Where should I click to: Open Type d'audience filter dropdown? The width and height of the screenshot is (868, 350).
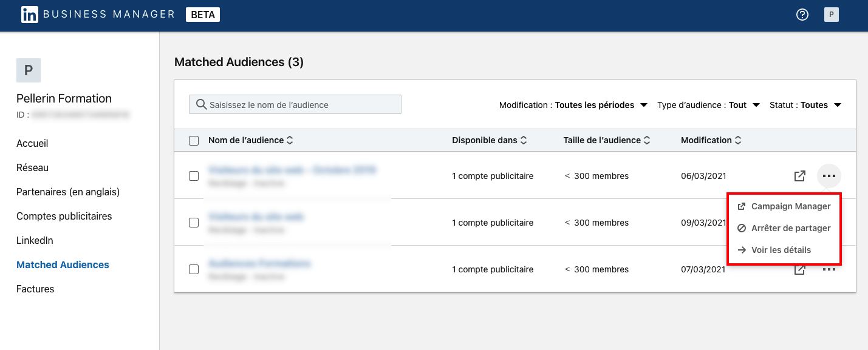tap(708, 105)
